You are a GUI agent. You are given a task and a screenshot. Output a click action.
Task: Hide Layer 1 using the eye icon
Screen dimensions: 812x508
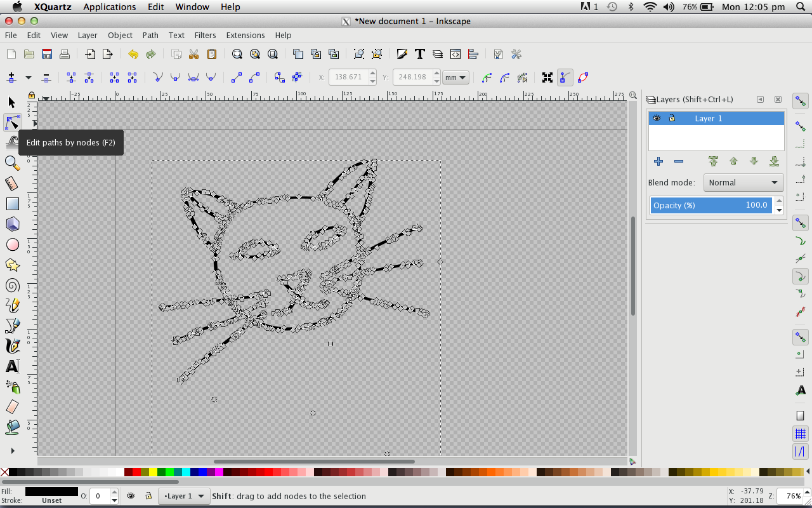click(x=657, y=118)
